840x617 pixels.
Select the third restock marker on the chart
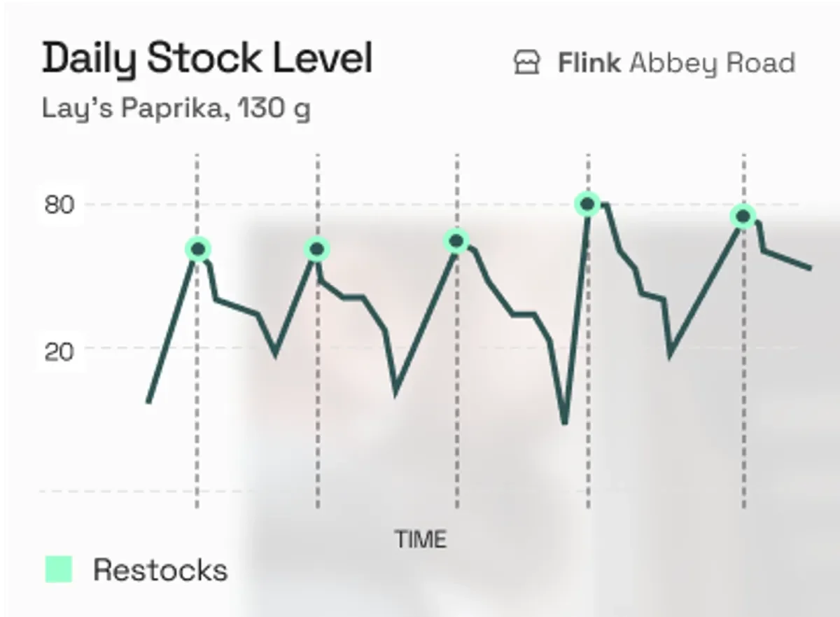coord(456,241)
